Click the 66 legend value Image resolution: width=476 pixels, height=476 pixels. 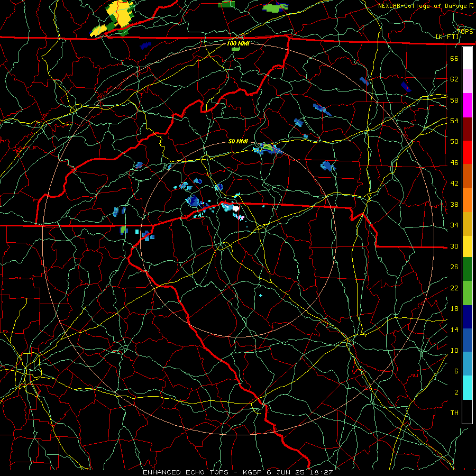(x=454, y=58)
